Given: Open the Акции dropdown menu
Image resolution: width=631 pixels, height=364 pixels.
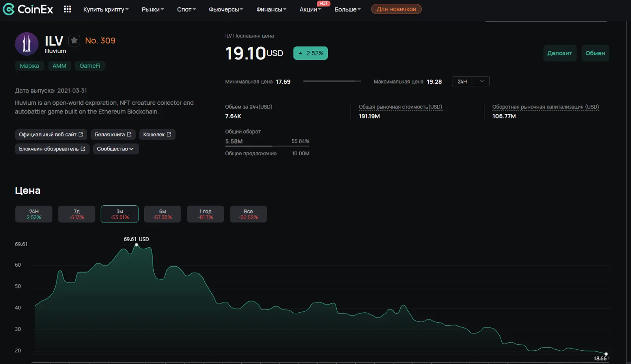Looking at the screenshot, I should pos(310,9).
